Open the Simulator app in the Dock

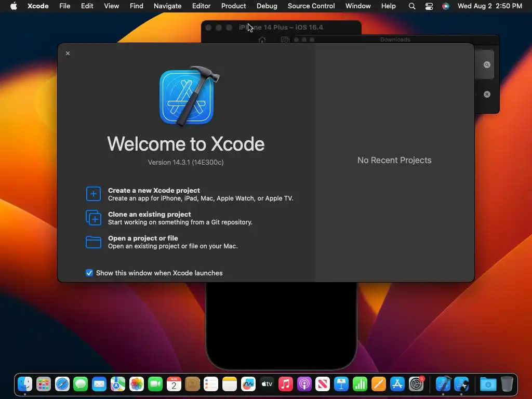[462, 384]
